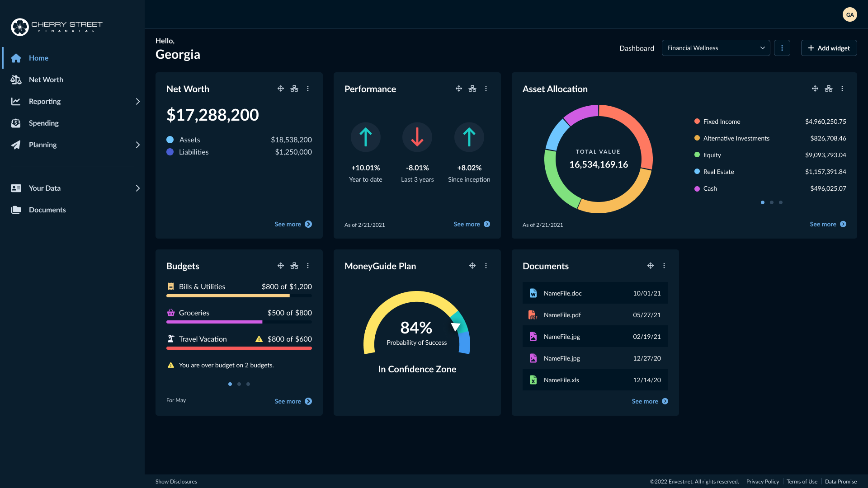This screenshot has height=488, width=868.
Task: Expand the Planning menu chevron
Action: [x=138, y=145]
